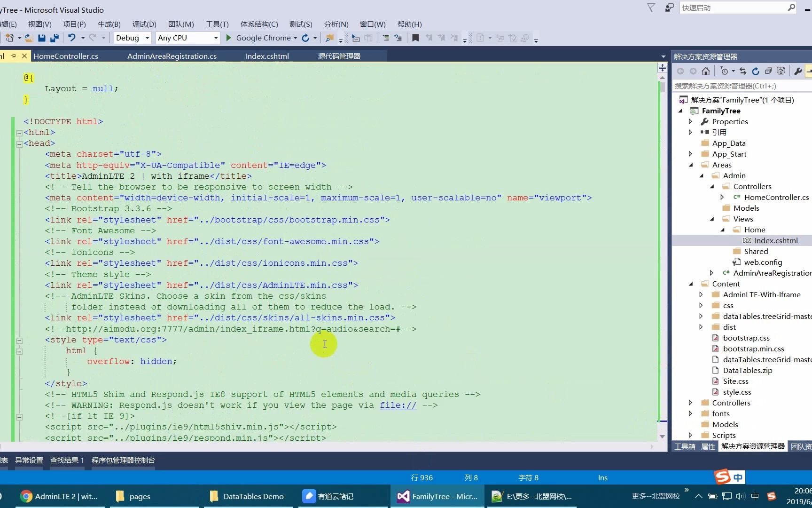Screen dimensions: 812x508
Task: Open the 帮助(H) menu
Action: click(409, 24)
